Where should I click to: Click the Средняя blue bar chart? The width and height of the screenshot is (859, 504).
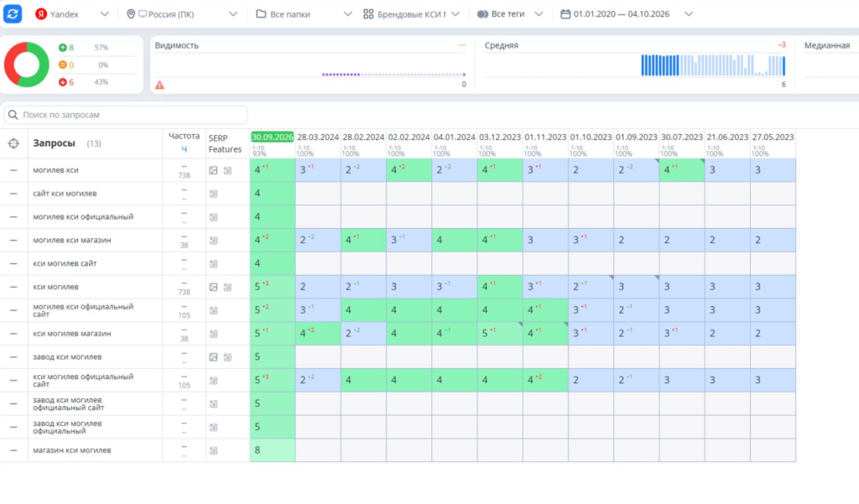click(713, 65)
